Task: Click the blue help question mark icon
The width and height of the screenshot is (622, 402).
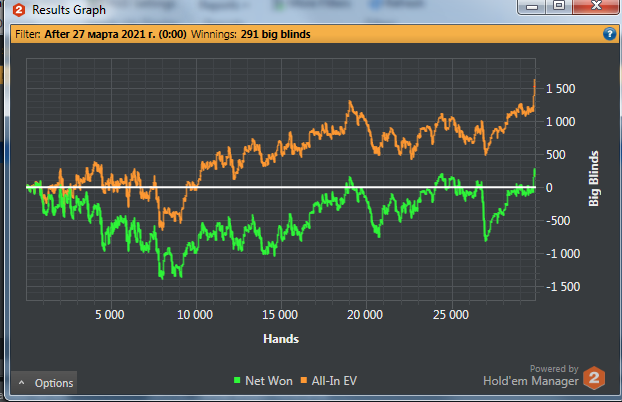Action: [609, 34]
